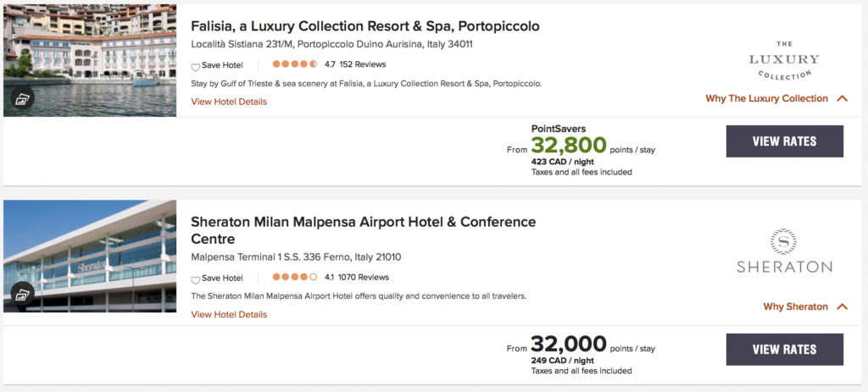Click the Sheraton brand logo
The width and height of the screenshot is (868, 392).
(x=784, y=251)
